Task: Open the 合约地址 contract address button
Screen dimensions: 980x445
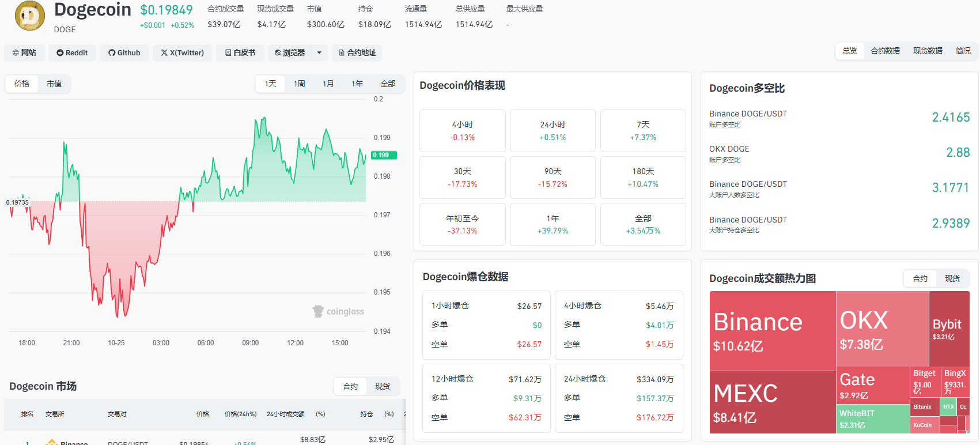Action: (357, 52)
